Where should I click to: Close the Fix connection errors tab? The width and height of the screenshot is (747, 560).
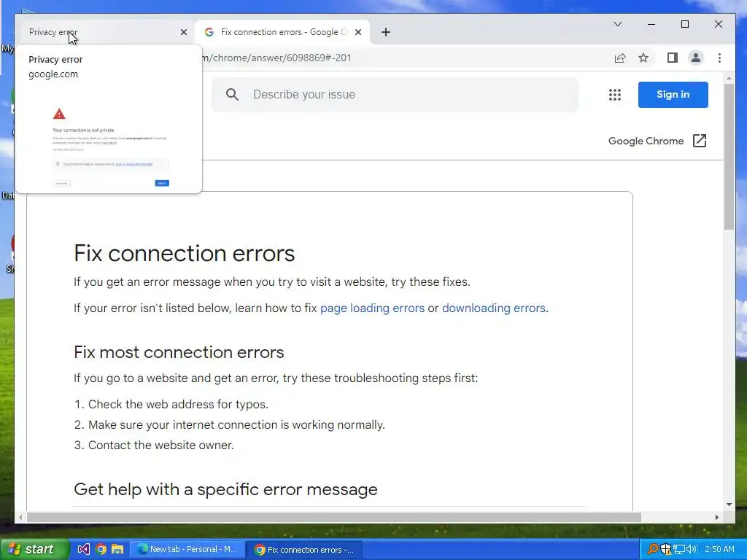pos(358,32)
